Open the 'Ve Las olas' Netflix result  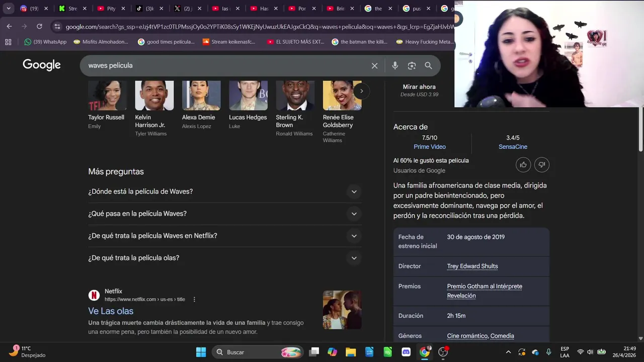111,311
